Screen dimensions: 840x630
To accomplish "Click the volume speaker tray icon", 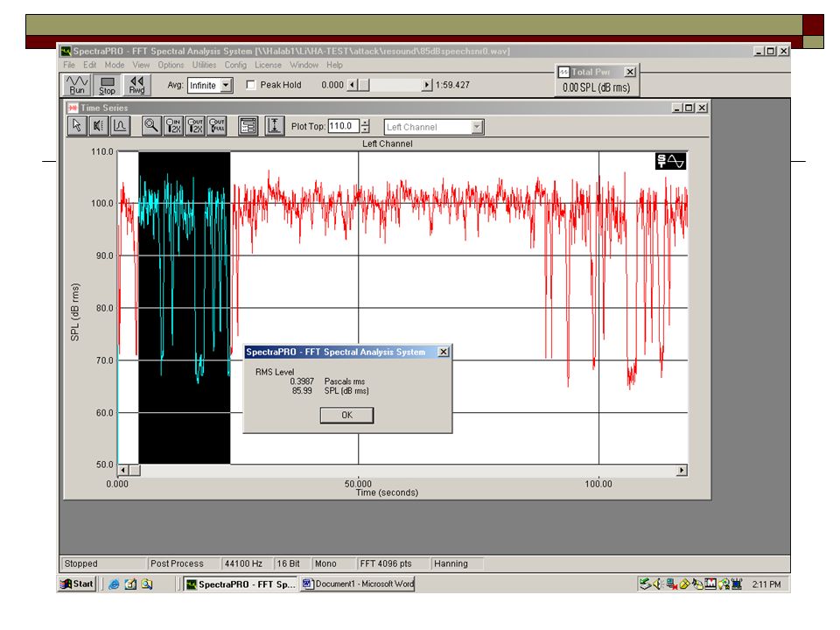I will click(x=658, y=584).
